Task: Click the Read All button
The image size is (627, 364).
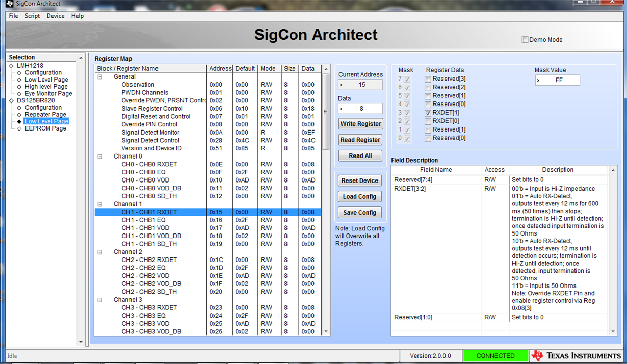Action: pos(360,155)
